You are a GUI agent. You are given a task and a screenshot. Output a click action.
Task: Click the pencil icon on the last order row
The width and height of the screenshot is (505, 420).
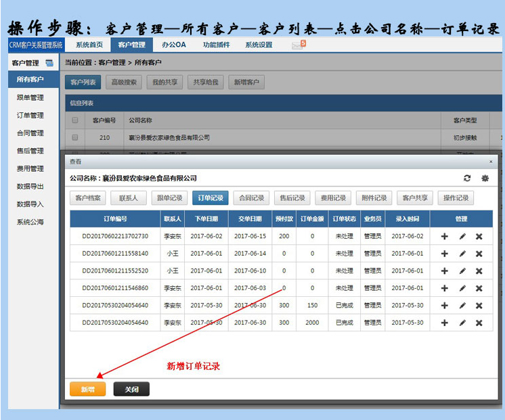(462, 323)
